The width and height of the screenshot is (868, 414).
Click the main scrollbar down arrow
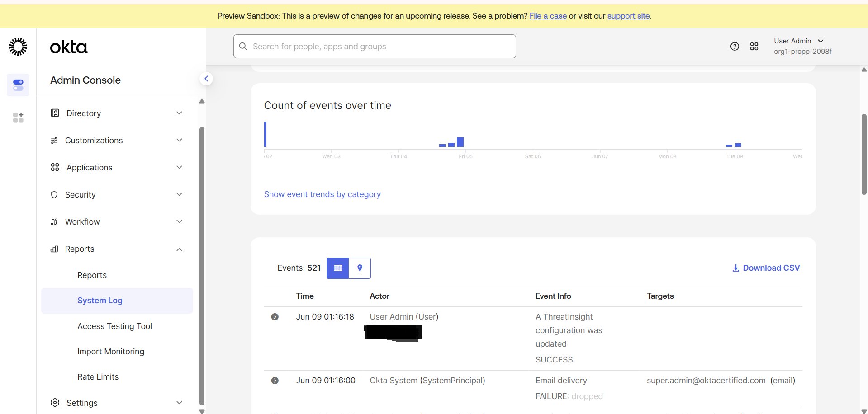click(864, 411)
